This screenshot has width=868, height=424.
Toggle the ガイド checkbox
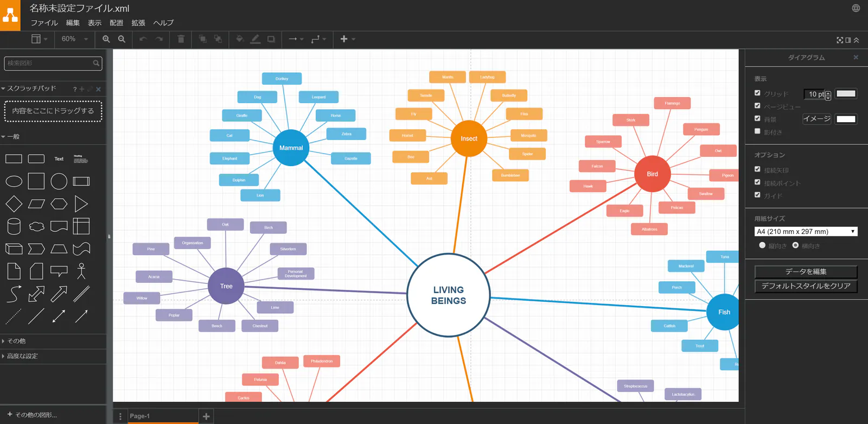(x=757, y=195)
